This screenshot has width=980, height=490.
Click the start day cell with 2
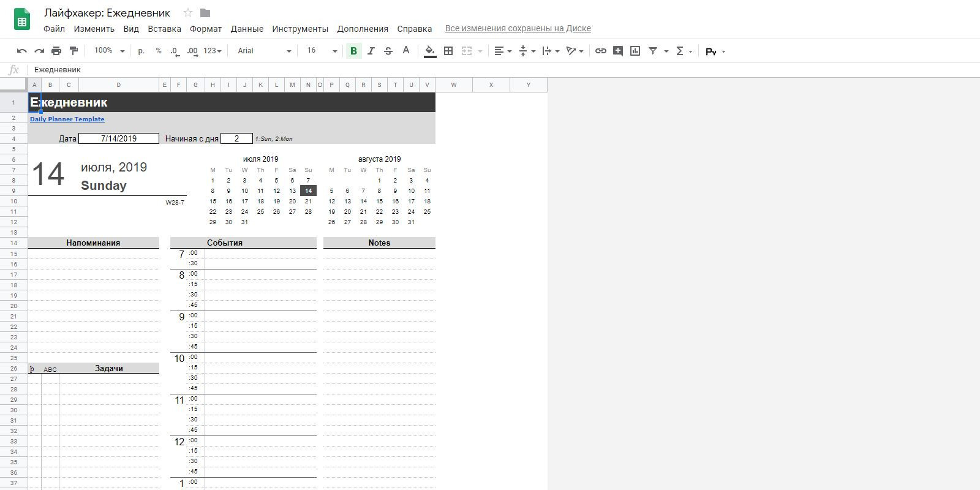point(236,138)
